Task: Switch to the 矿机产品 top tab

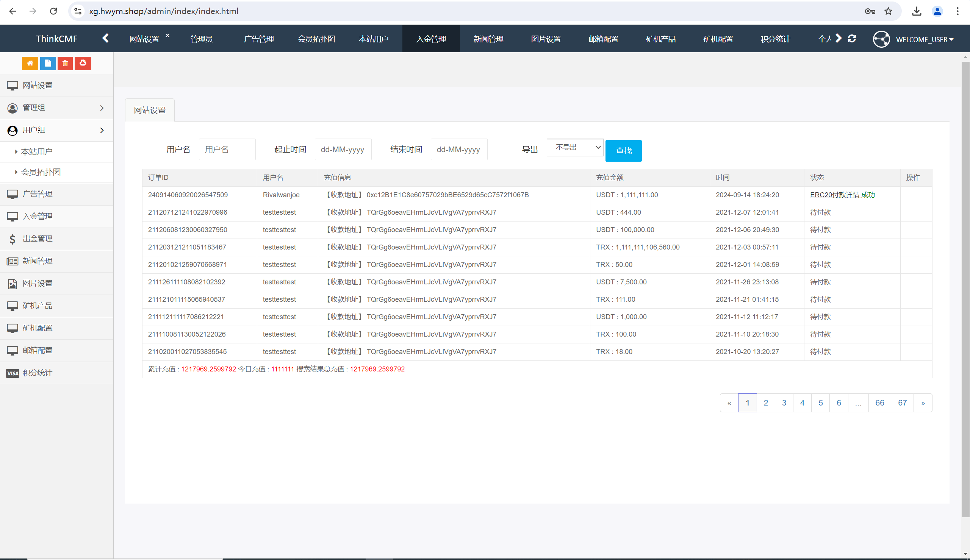Action: pyautogui.click(x=661, y=39)
